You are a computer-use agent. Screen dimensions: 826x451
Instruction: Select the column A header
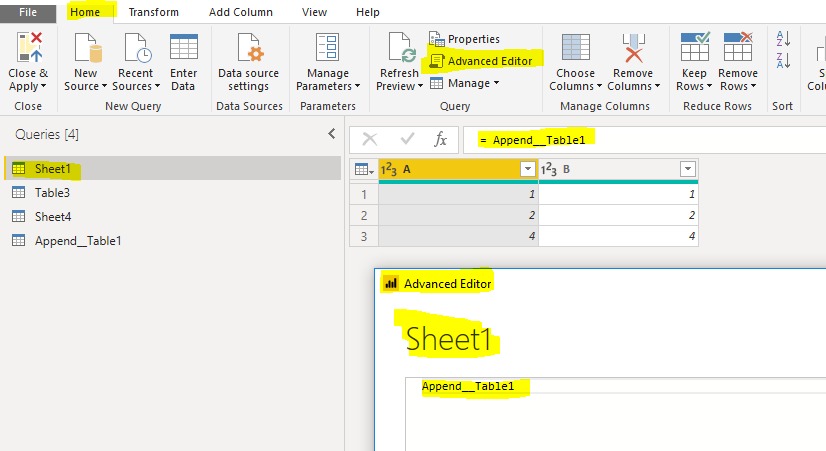coord(458,169)
